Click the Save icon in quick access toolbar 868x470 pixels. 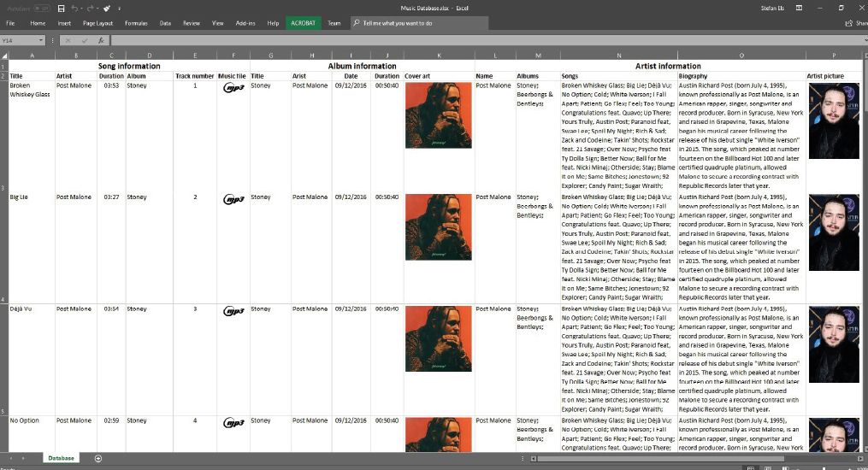pyautogui.click(x=61, y=8)
